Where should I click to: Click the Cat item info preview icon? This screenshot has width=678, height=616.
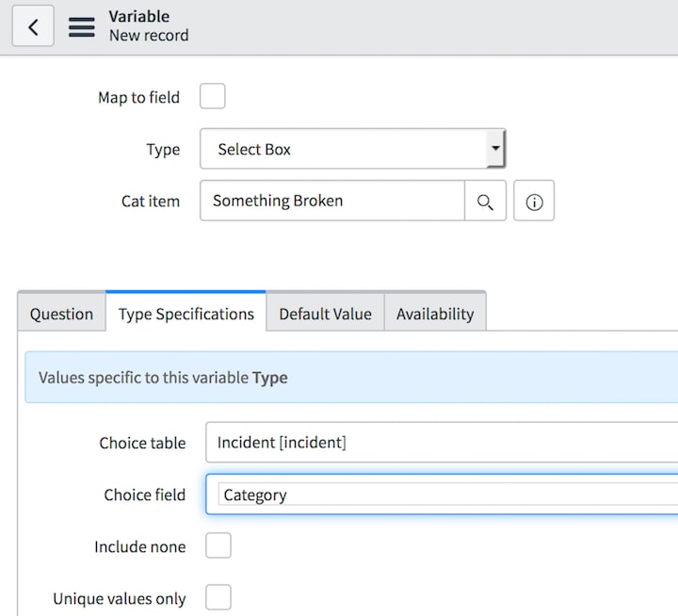[x=534, y=202]
